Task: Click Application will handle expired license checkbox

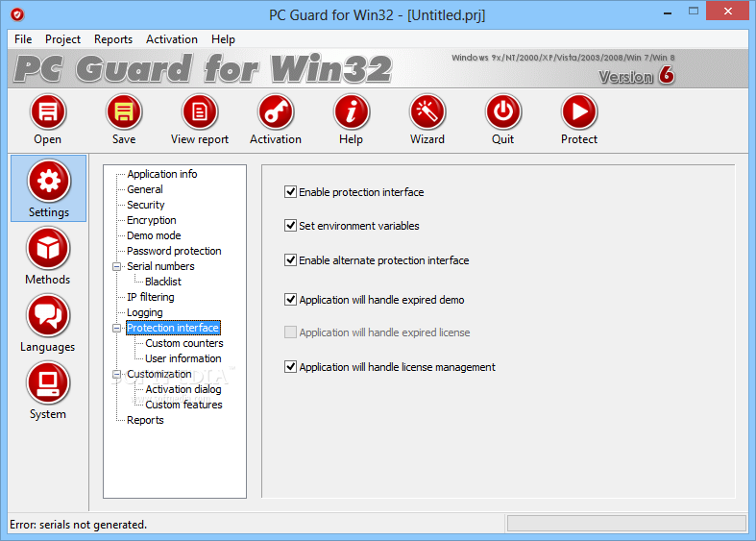Action: click(x=290, y=332)
